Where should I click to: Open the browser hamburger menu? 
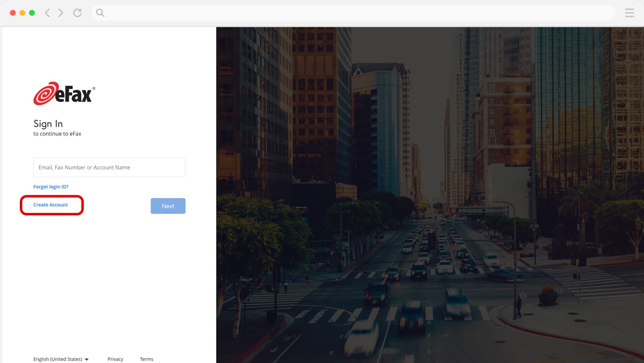[629, 13]
